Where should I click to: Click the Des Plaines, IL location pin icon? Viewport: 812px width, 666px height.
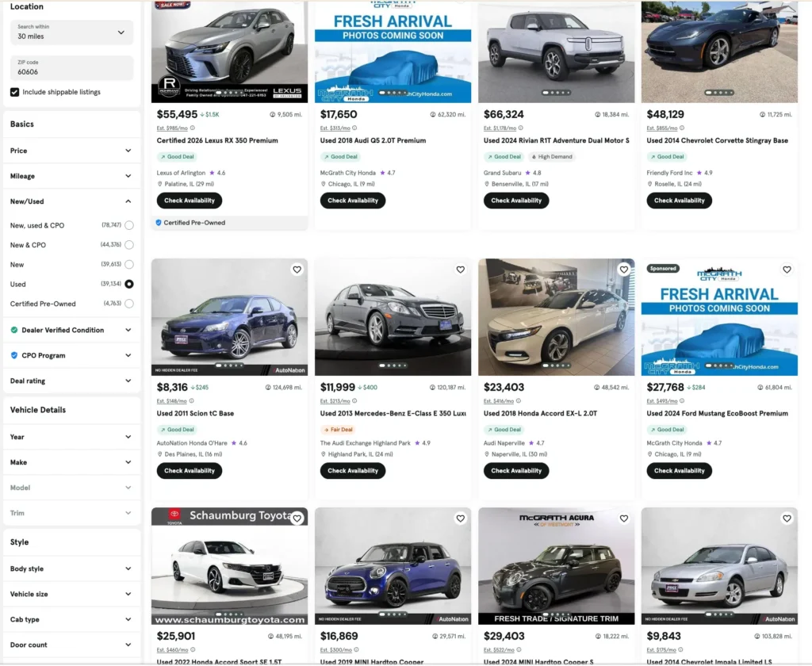tap(160, 454)
